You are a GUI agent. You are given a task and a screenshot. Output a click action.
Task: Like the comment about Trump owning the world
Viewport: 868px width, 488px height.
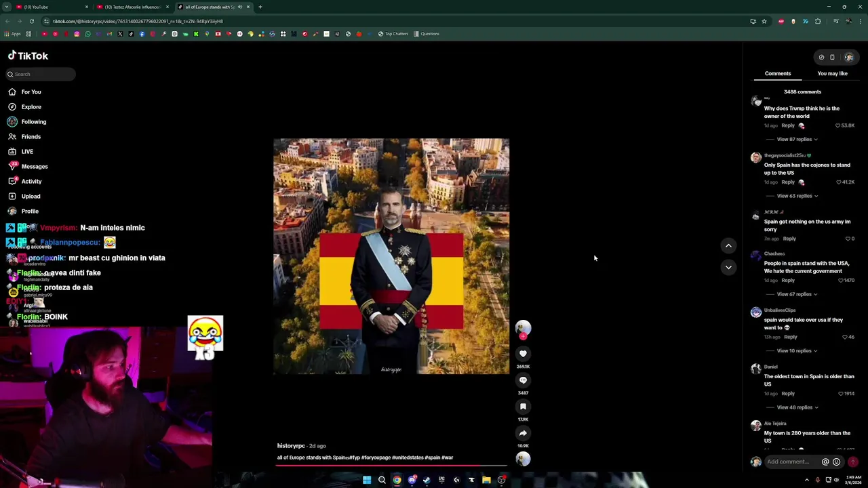[x=837, y=125]
